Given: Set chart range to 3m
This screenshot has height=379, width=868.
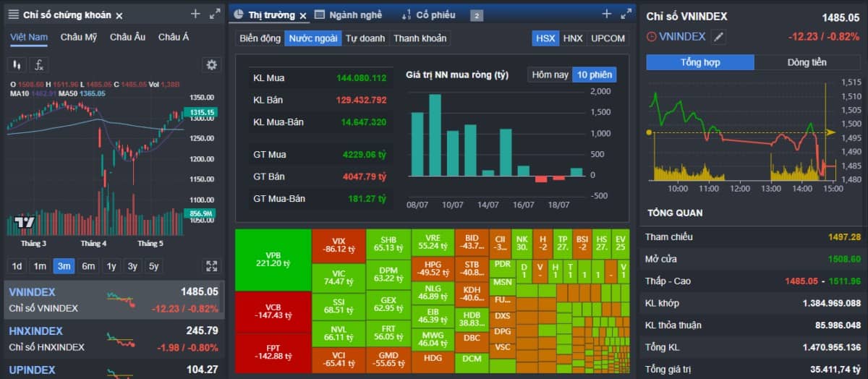Looking at the screenshot, I should click(x=64, y=266).
